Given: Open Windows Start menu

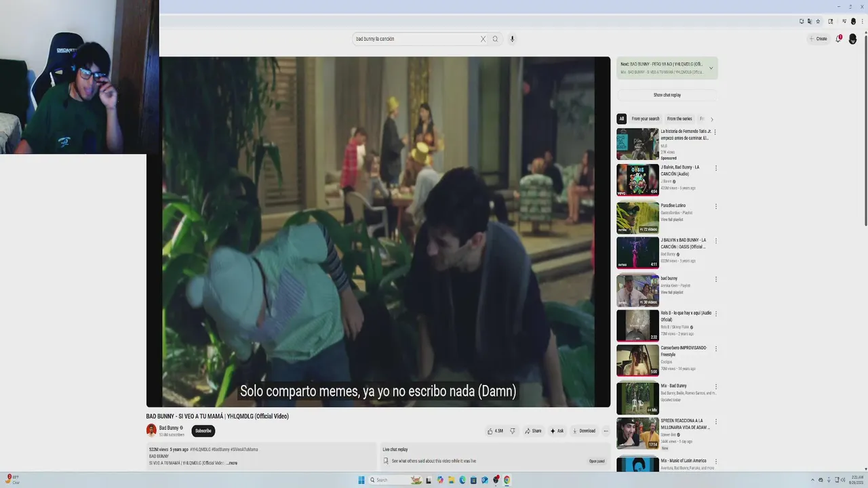Looking at the screenshot, I should tap(361, 480).
